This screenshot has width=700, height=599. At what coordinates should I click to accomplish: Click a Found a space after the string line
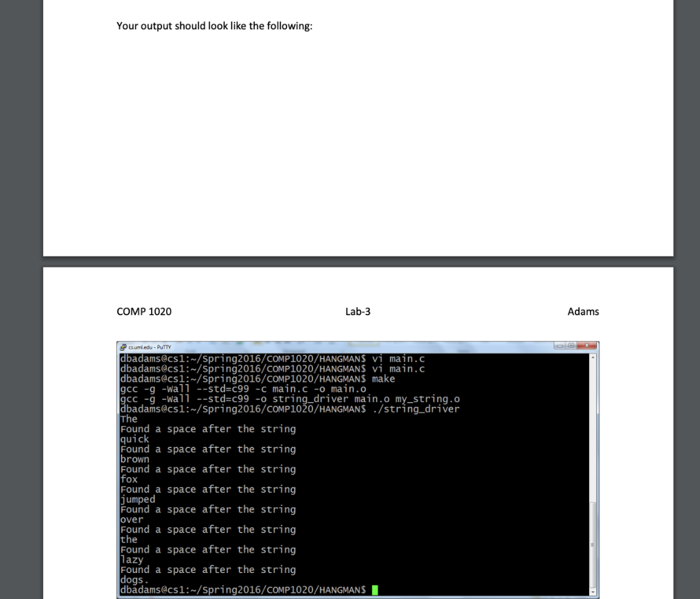pos(208,429)
